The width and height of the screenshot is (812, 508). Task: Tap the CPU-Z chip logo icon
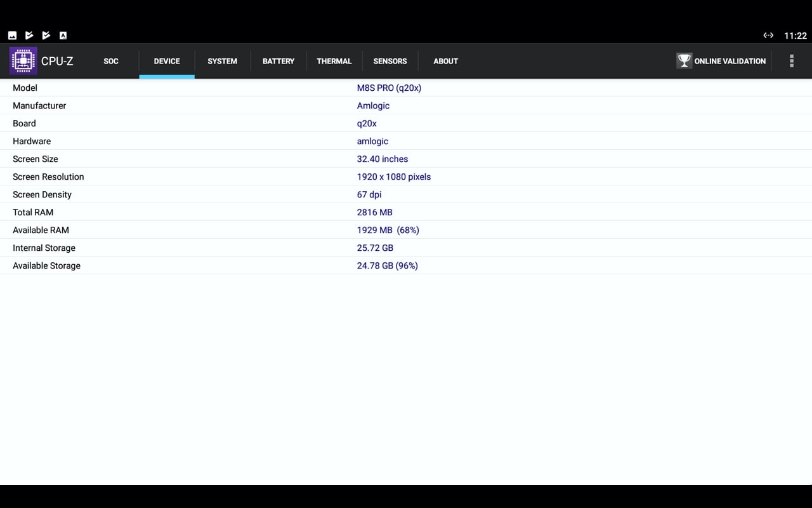point(23,61)
